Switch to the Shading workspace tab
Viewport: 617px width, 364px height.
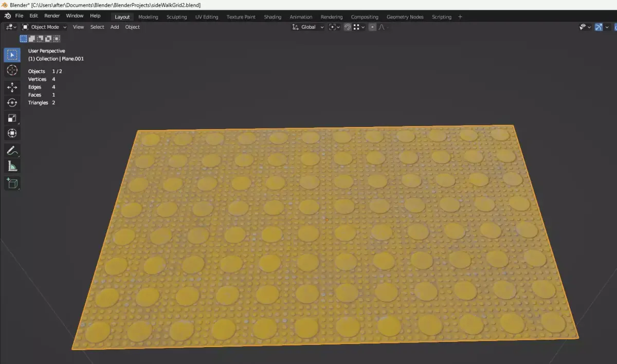pos(273,17)
